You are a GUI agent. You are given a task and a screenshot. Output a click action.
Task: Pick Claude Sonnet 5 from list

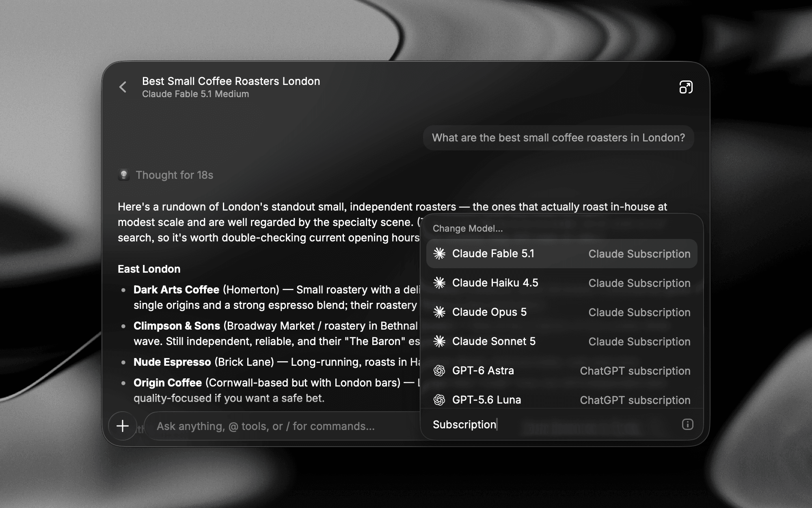click(x=561, y=341)
